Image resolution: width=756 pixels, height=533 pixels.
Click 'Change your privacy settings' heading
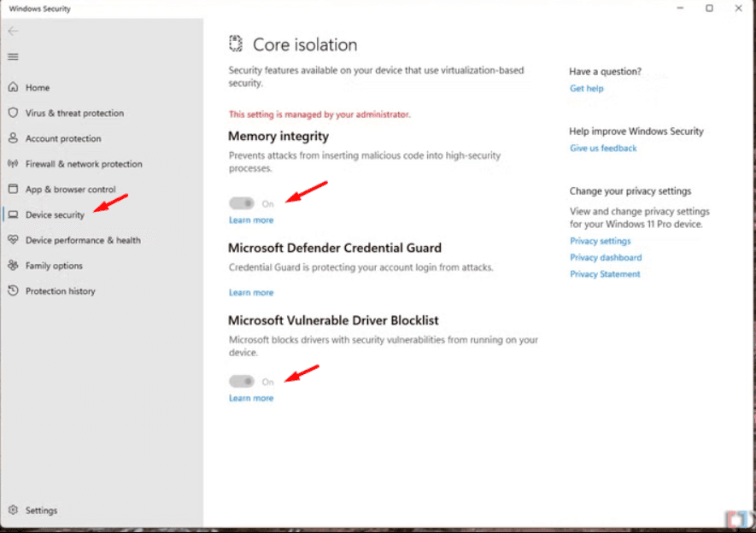[x=630, y=190]
